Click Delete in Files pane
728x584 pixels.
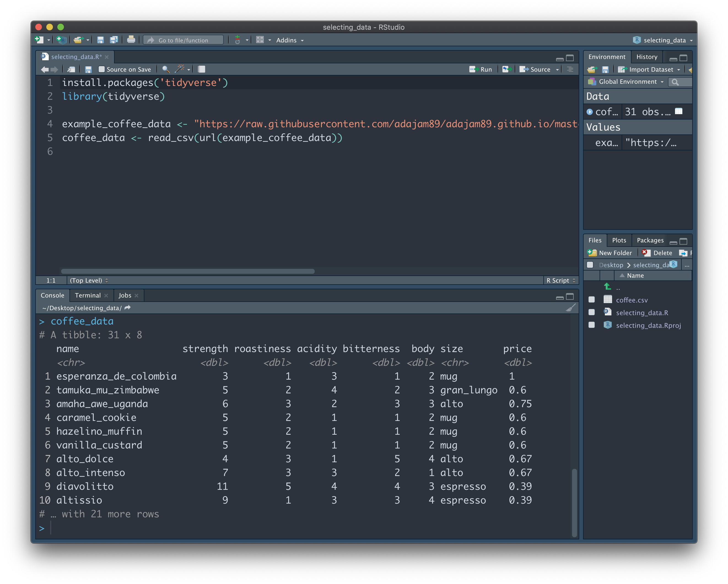[657, 253]
